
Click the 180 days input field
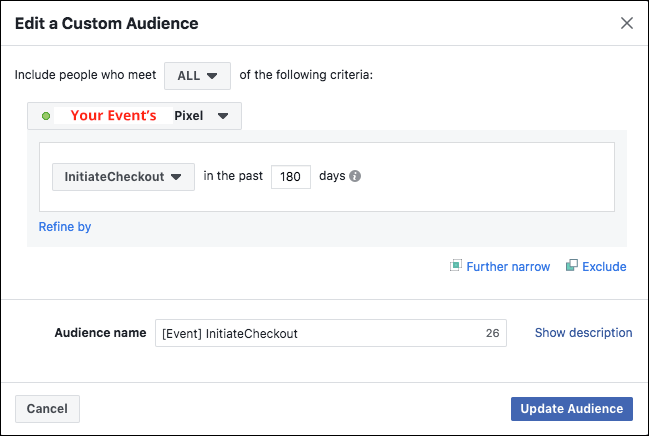tap(291, 177)
